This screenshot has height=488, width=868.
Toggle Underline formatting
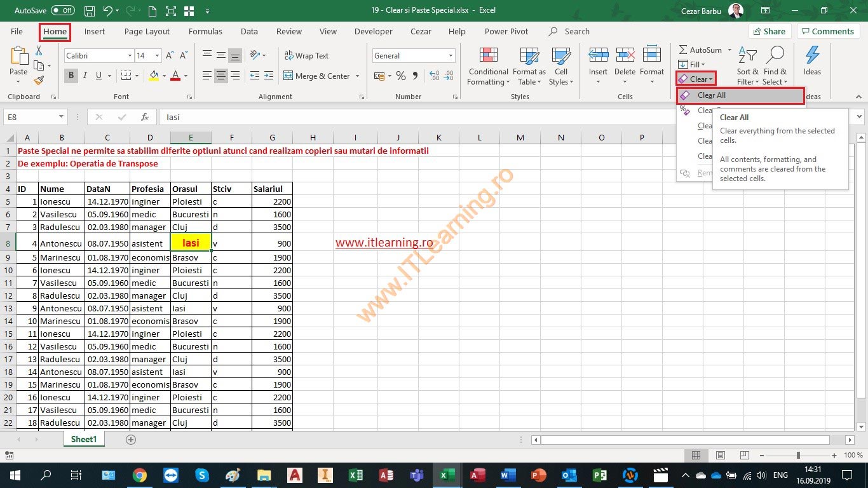click(99, 76)
